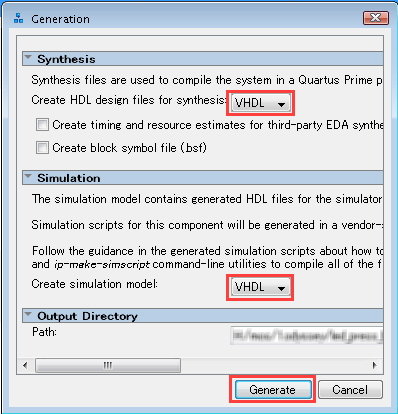
Task: Click the Generation title bar text
Action: [x=60, y=19]
